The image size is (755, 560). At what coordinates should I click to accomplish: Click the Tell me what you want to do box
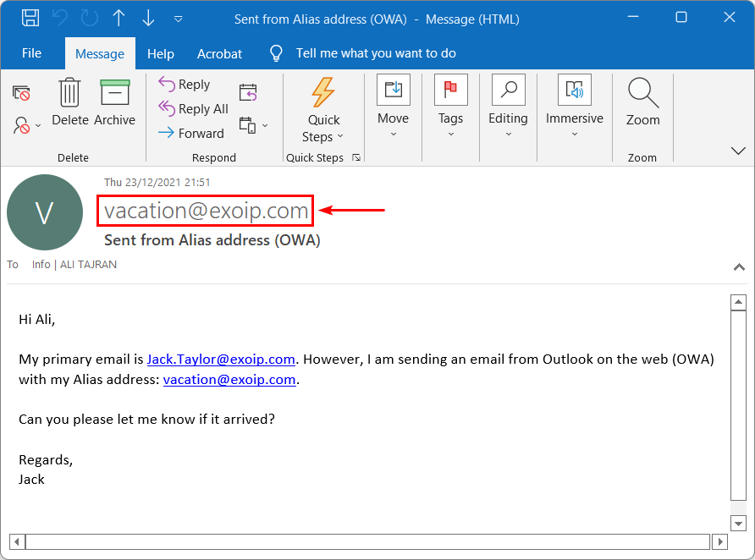[x=376, y=53]
